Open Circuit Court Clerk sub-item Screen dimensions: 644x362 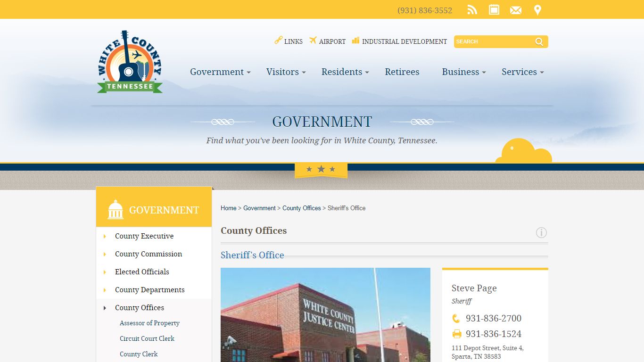pyautogui.click(x=147, y=338)
